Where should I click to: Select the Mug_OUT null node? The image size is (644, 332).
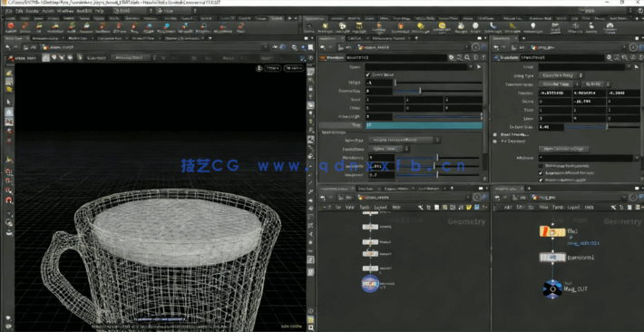(552, 288)
